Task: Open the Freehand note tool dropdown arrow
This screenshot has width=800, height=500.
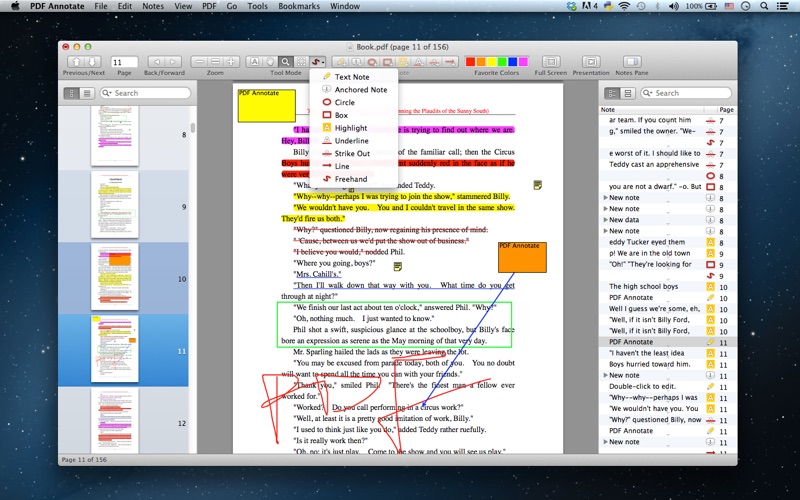Action: coord(323,63)
